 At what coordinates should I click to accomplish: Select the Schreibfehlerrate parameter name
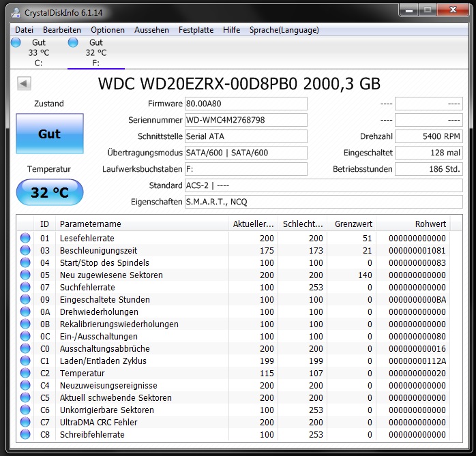click(x=92, y=434)
